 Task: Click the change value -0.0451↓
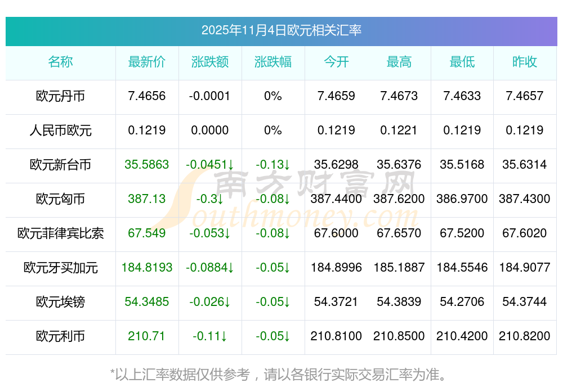click(209, 165)
